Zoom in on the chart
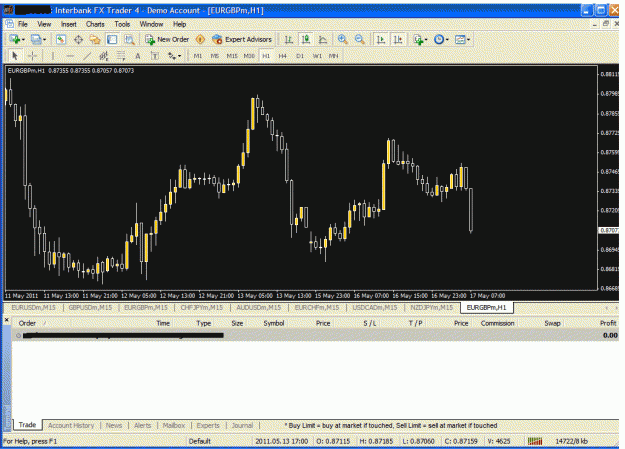 [342, 39]
